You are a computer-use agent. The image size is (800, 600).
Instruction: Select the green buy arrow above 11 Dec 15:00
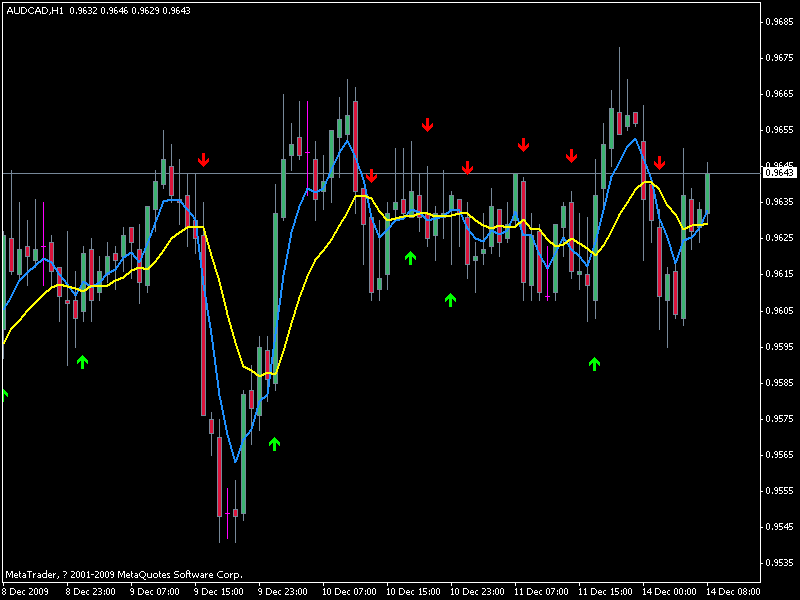tap(594, 364)
